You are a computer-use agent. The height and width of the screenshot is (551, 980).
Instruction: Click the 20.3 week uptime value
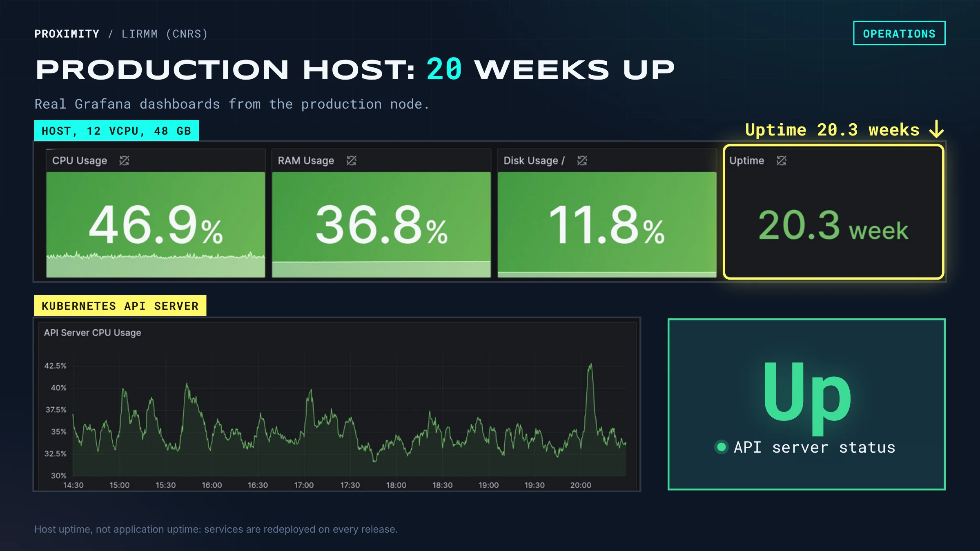[833, 226]
